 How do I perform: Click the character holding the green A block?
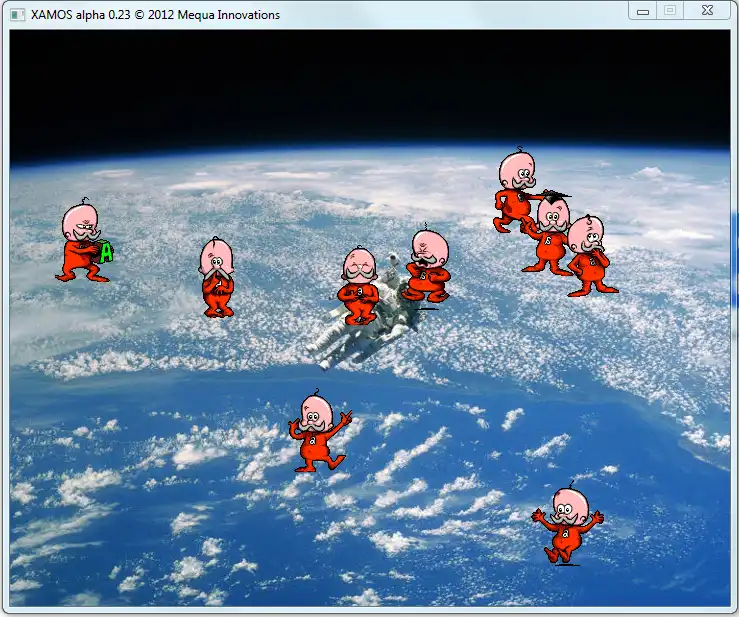pyautogui.click(x=84, y=240)
